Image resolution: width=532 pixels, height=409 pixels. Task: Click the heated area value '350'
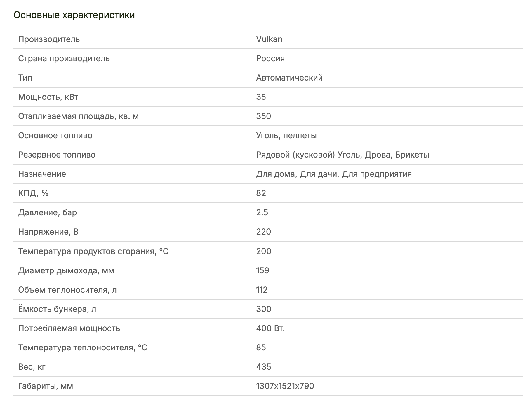(263, 116)
